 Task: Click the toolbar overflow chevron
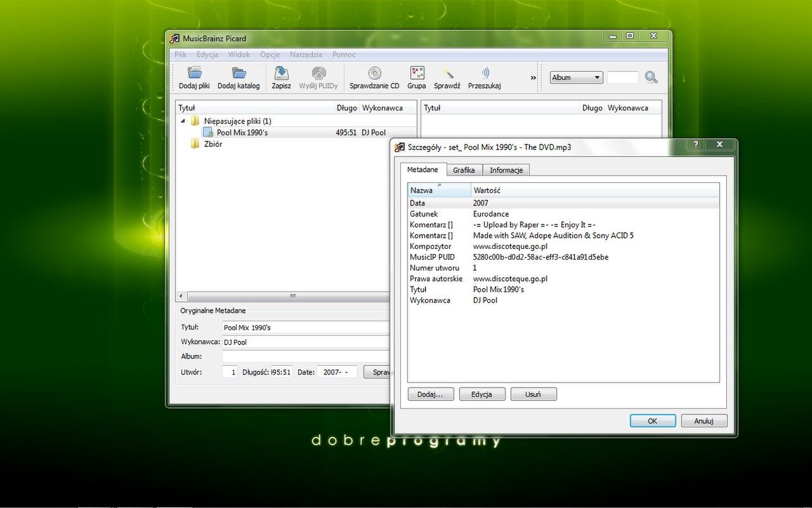point(533,77)
